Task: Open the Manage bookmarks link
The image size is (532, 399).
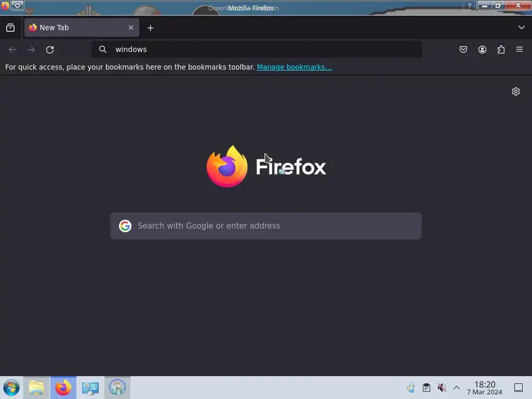Action: click(294, 67)
